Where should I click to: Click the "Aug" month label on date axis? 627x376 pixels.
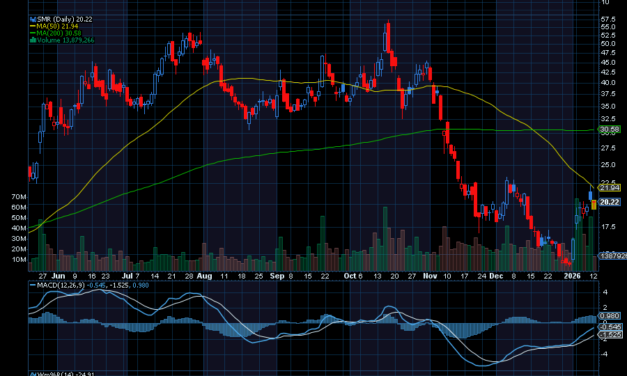[204, 276]
